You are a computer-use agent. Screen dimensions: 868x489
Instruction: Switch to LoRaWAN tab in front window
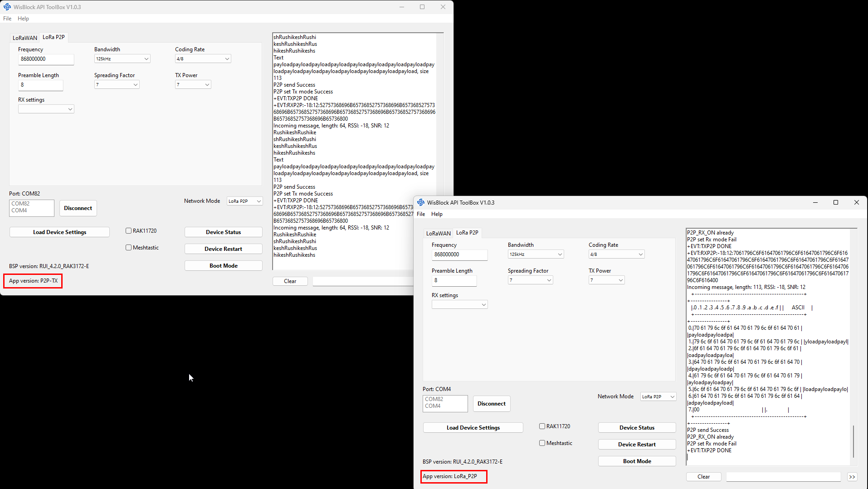pyautogui.click(x=438, y=233)
